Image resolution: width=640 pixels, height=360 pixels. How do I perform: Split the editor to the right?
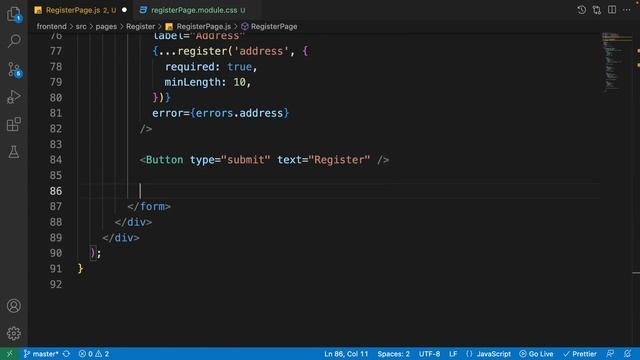[x=612, y=10]
